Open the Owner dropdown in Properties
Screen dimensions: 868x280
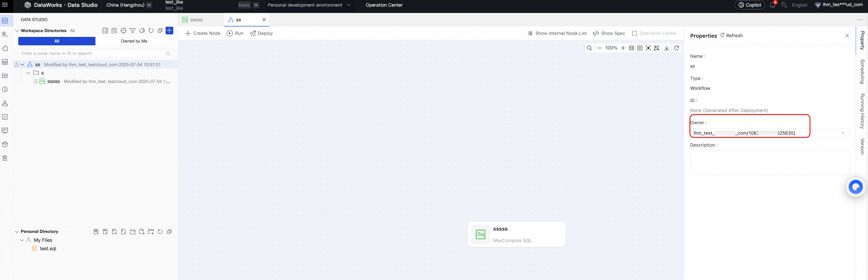(769, 133)
